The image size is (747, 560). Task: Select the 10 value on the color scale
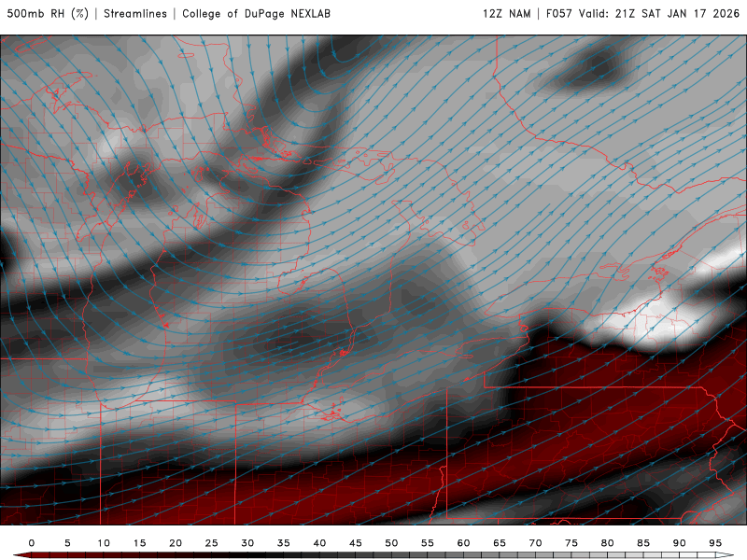(x=104, y=543)
